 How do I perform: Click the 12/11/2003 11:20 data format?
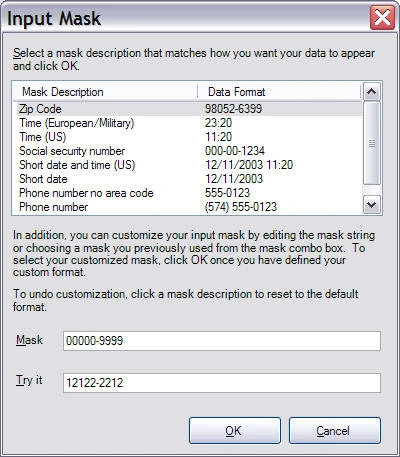[x=249, y=165]
